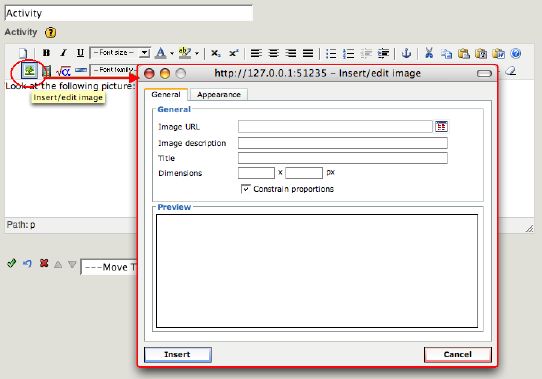Insert a horizontal rule
This screenshot has height=379, width=542.
click(x=81, y=70)
